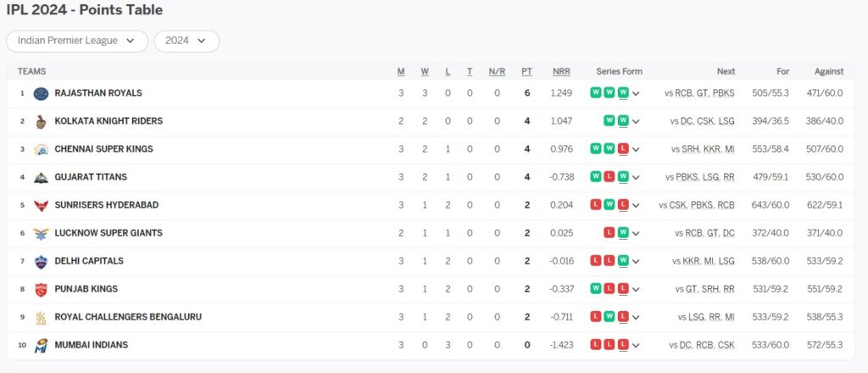Open the RCB link in Rajasthan's next fixtures
This screenshot has width=868, height=373.
pyautogui.click(x=684, y=93)
